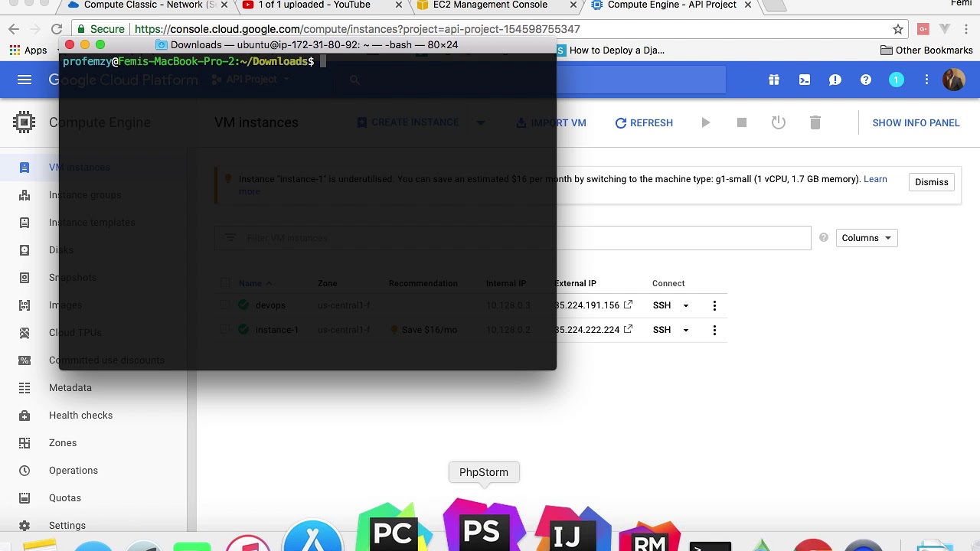Image resolution: width=980 pixels, height=551 pixels.
Task: Open the Google Cloud navigation hamburger menu
Action: click(x=24, y=80)
